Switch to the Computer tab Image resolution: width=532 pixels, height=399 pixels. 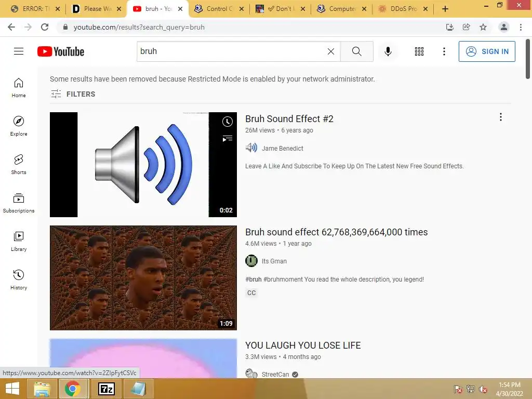pyautogui.click(x=342, y=9)
